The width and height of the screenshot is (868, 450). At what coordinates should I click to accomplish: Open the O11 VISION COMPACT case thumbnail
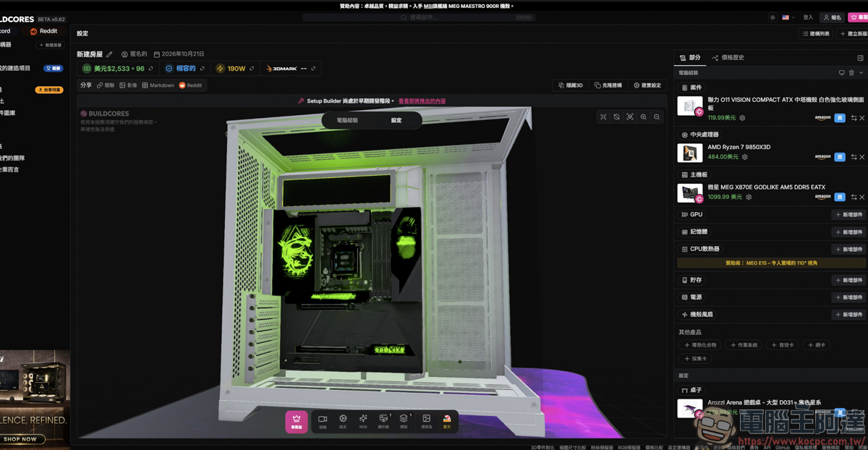tap(689, 106)
